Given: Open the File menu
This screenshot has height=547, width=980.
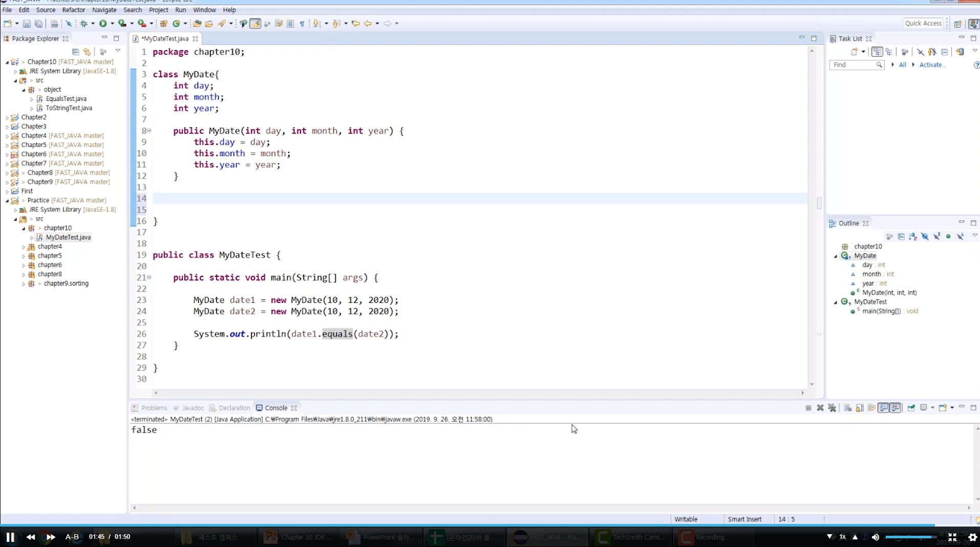Looking at the screenshot, I should tap(7, 10).
